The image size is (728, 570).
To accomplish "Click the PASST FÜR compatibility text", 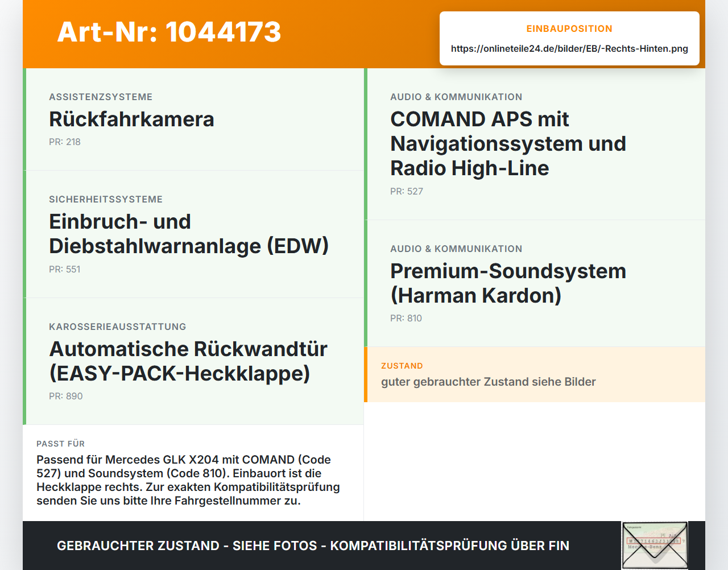I will (x=188, y=480).
